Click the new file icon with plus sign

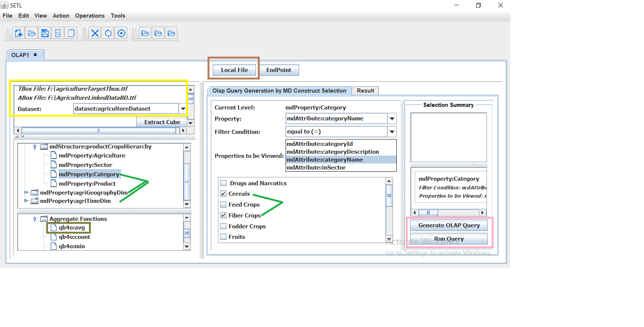(x=19, y=33)
